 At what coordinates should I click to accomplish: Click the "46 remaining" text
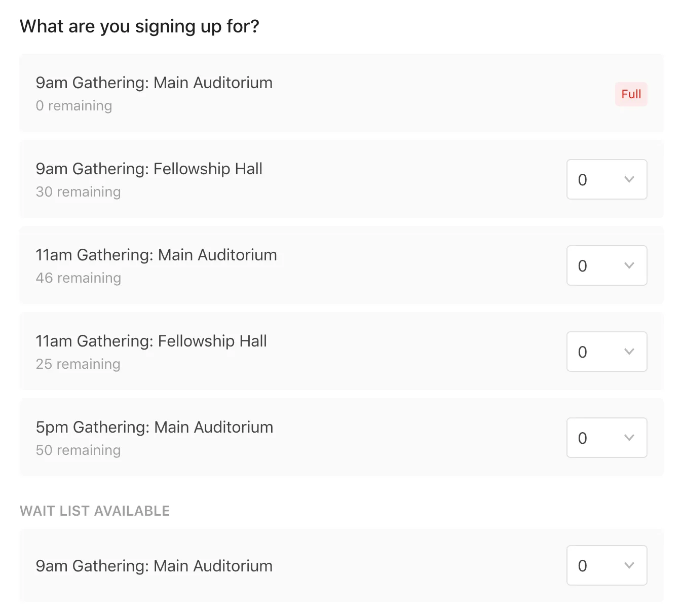(78, 278)
